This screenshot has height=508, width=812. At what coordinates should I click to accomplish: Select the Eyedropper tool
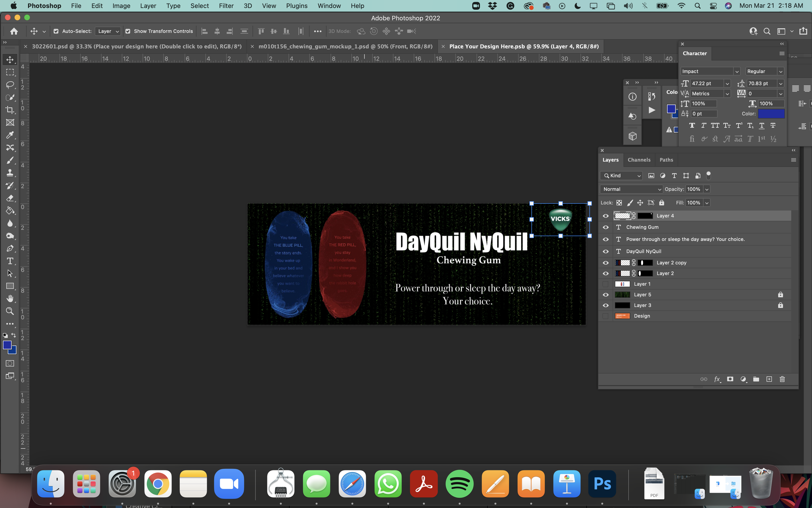tap(10, 135)
